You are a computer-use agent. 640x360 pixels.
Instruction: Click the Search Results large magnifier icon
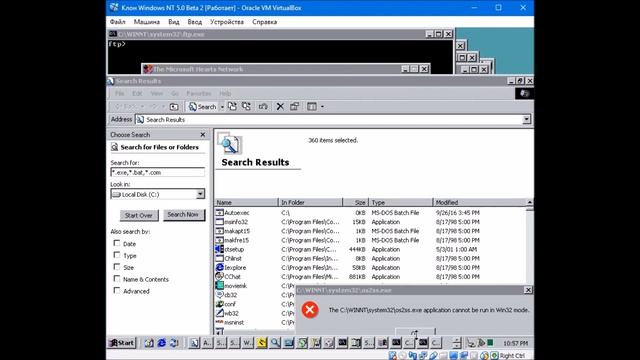(229, 143)
